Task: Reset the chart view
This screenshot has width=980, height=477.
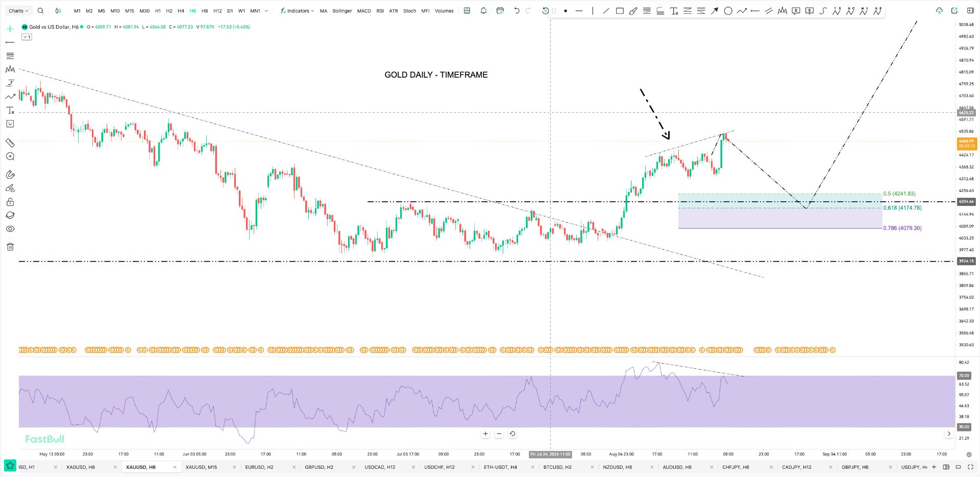Action: pyautogui.click(x=512, y=434)
